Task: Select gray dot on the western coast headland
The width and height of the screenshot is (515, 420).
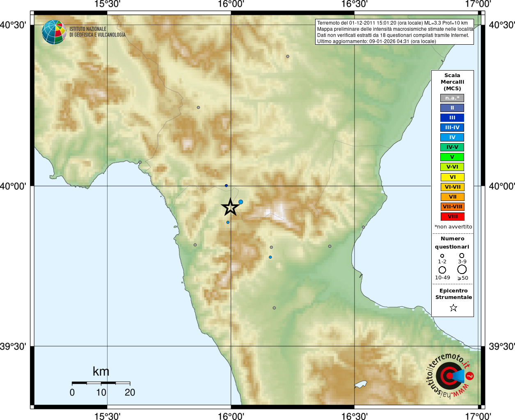Action: pos(140,162)
